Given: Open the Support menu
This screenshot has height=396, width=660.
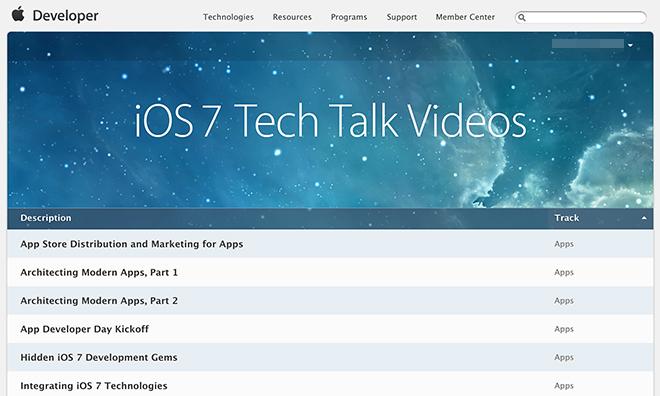Looking at the screenshot, I should tap(402, 17).
